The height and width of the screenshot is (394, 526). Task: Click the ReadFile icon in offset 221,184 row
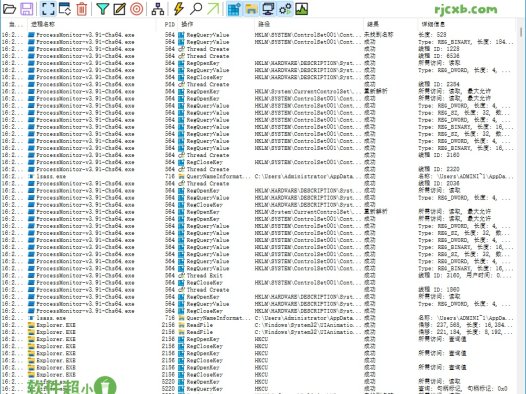(181, 332)
